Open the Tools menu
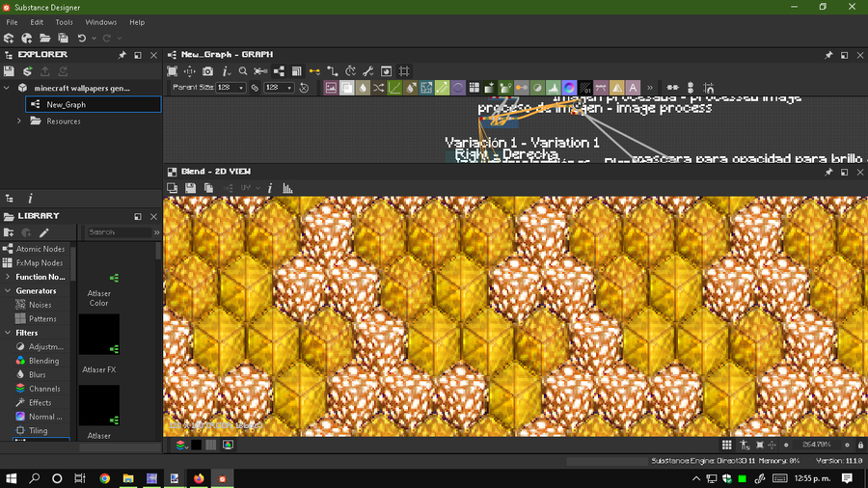This screenshot has width=868, height=488. (64, 22)
